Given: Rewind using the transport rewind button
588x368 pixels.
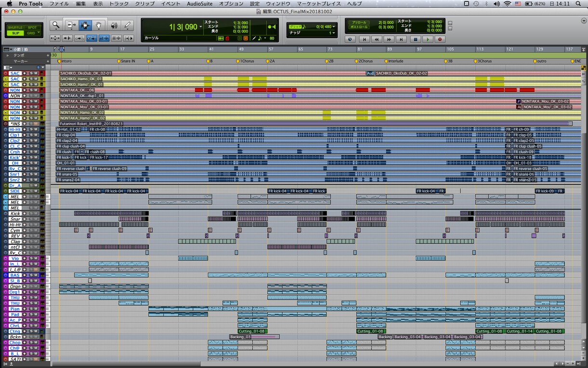Looking at the screenshot, I should [376, 39].
